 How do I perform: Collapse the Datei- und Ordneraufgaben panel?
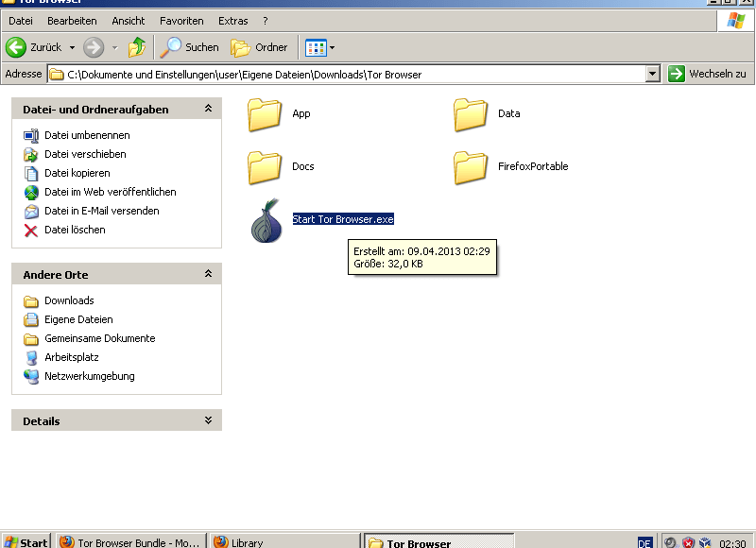(208, 109)
